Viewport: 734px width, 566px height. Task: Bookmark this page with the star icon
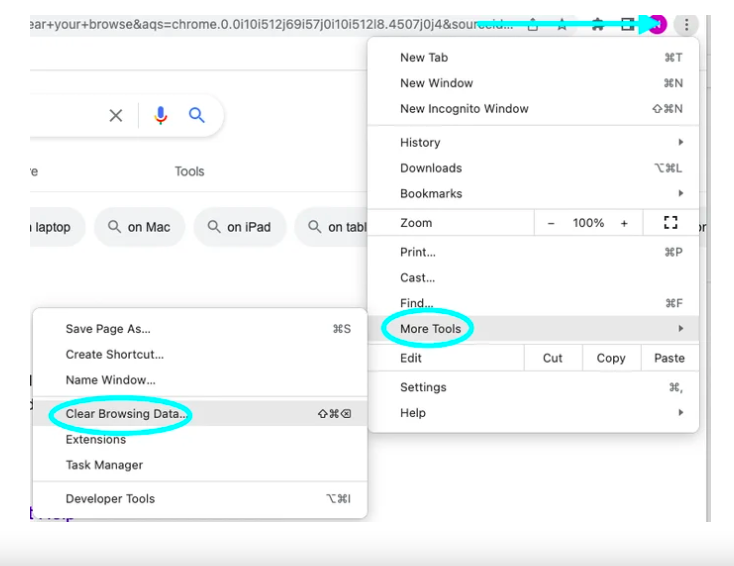(x=562, y=24)
